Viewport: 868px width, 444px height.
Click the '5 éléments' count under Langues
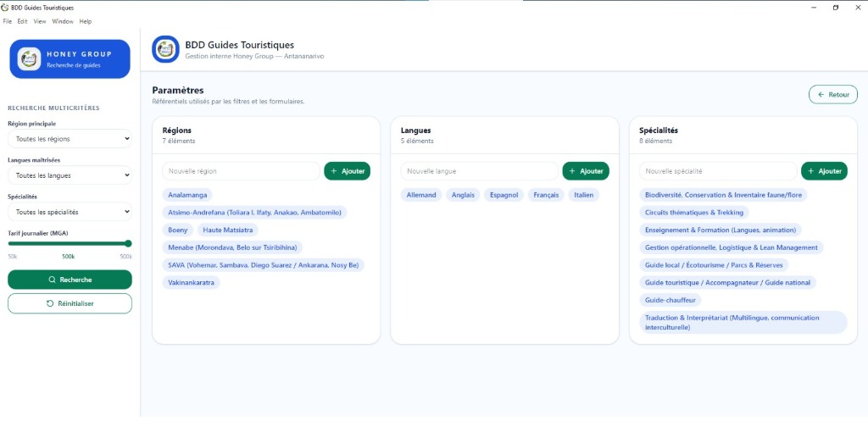417,142
